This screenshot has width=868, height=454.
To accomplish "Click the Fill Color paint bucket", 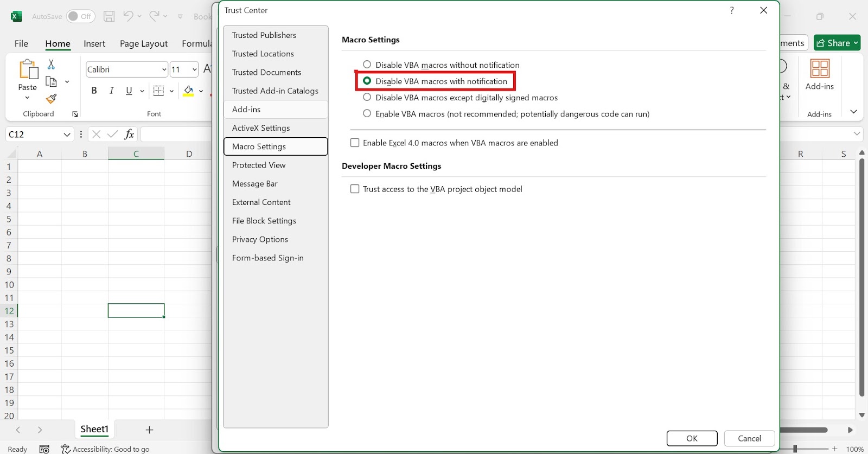I will point(188,91).
